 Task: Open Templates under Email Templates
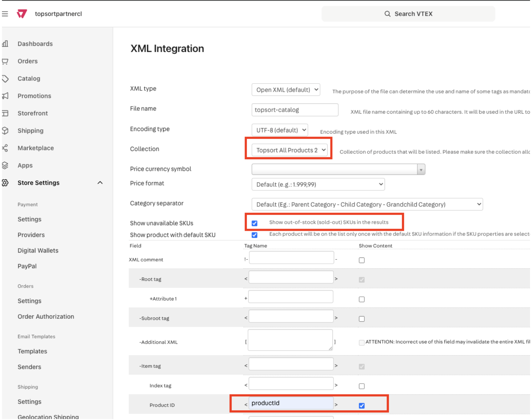[32, 351]
